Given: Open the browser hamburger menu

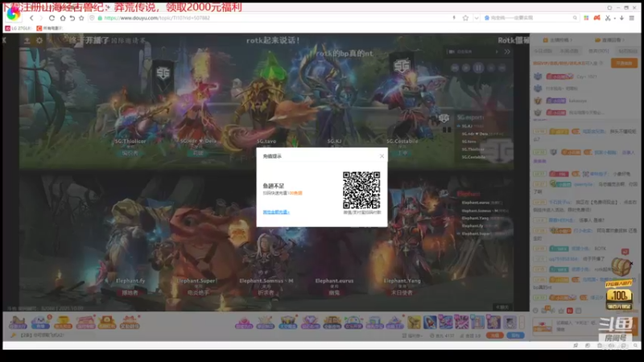Looking at the screenshot, I should tap(632, 18).
